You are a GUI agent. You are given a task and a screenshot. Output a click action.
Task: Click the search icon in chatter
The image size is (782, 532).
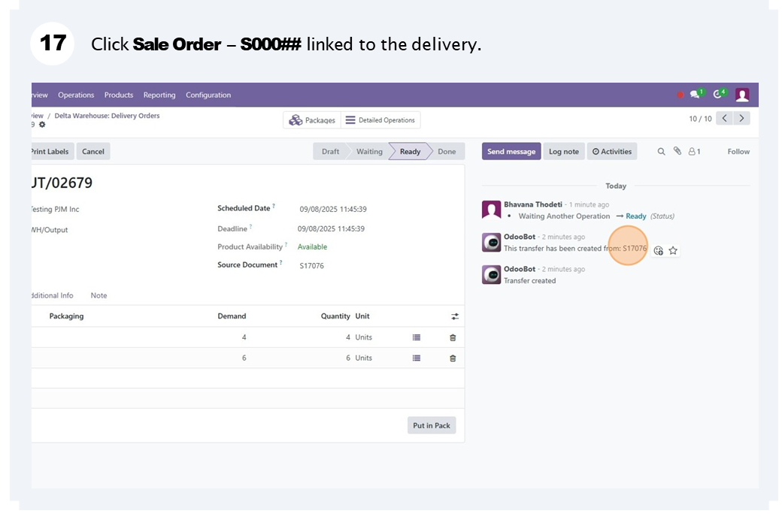tap(662, 152)
